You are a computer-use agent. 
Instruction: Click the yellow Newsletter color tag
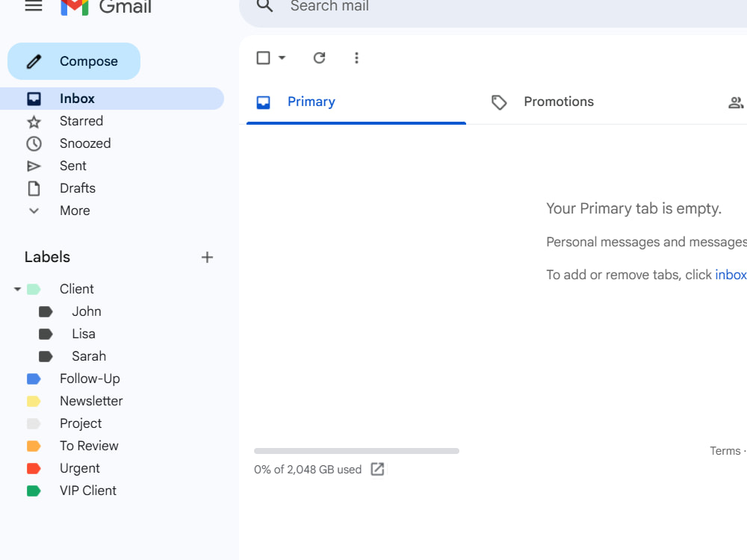(34, 402)
